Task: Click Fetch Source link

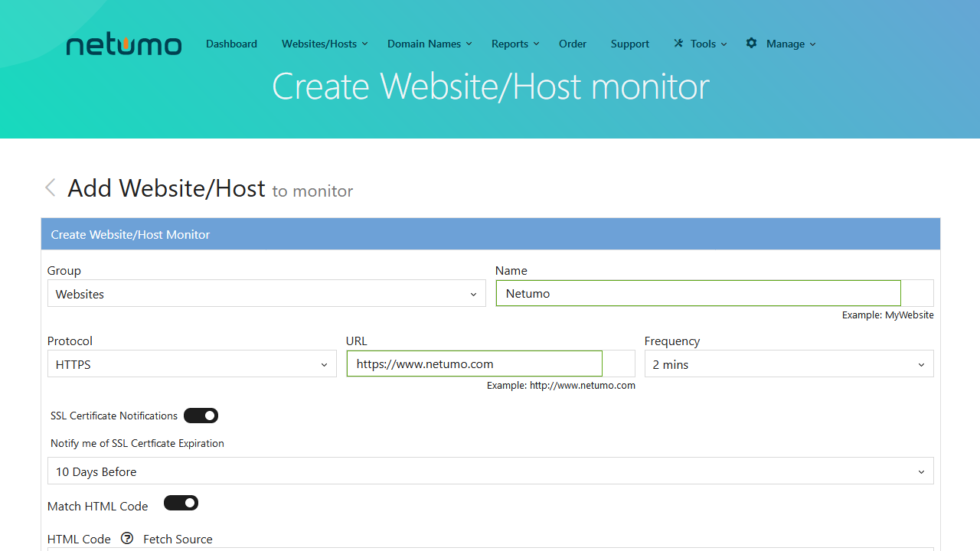Action: pos(178,539)
